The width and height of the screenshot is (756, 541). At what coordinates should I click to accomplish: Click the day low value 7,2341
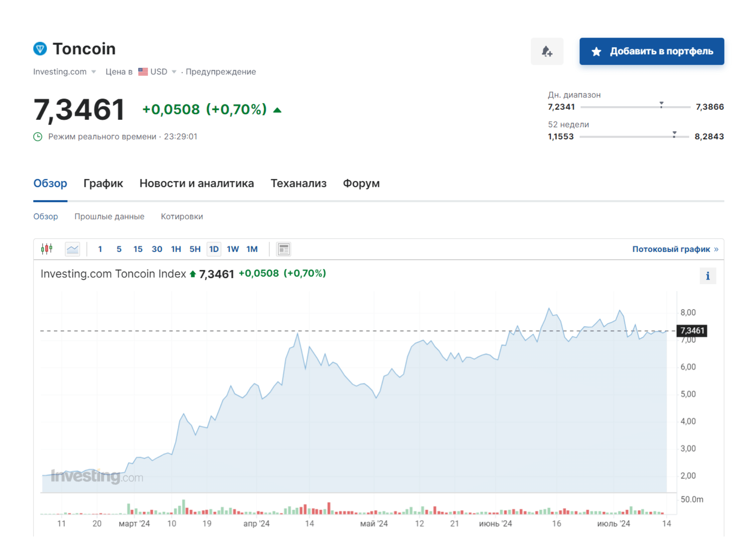(561, 107)
